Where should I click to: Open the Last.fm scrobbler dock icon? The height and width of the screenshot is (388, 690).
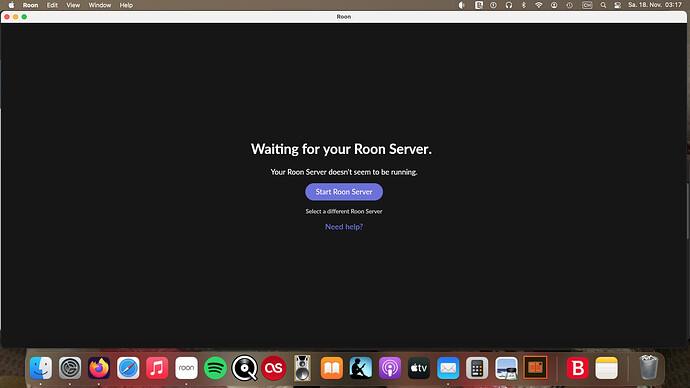273,368
